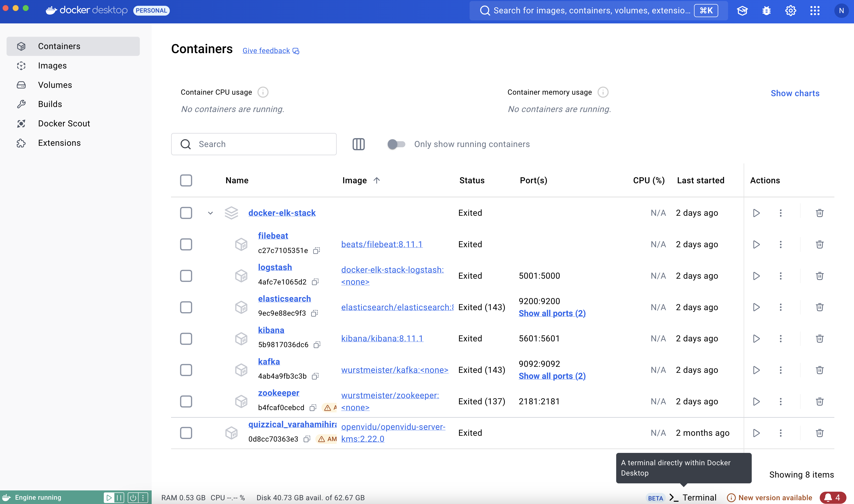Sort containers by the Image column
The height and width of the screenshot is (504, 854).
click(354, 180)
